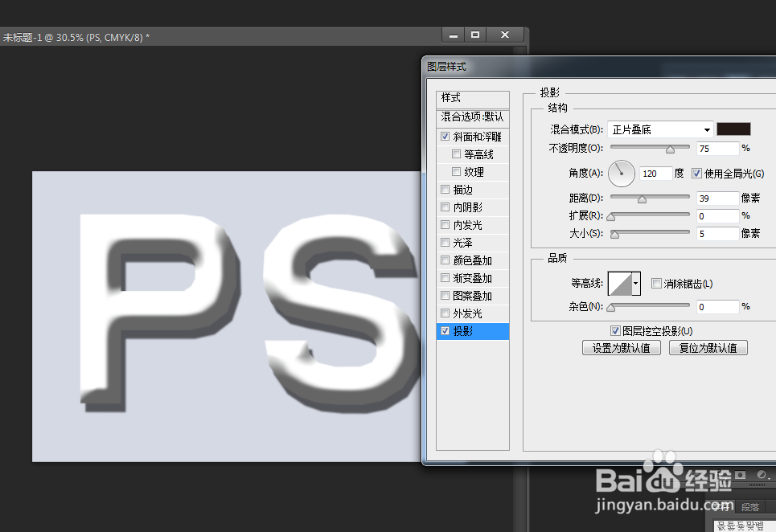Maximize the 未标题-1 document window
Screen dimensions: 776x532
(x=475, y=35)
